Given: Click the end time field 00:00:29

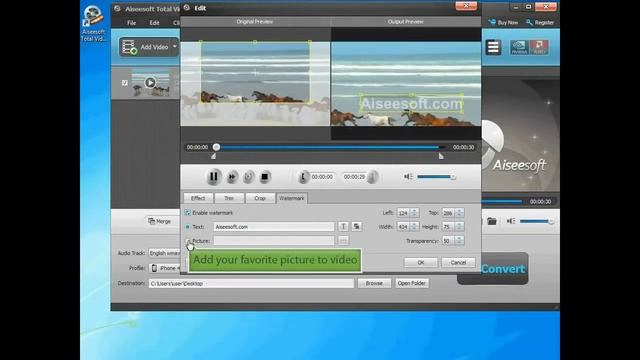Looking at the screenshot, I should point(354,177).
